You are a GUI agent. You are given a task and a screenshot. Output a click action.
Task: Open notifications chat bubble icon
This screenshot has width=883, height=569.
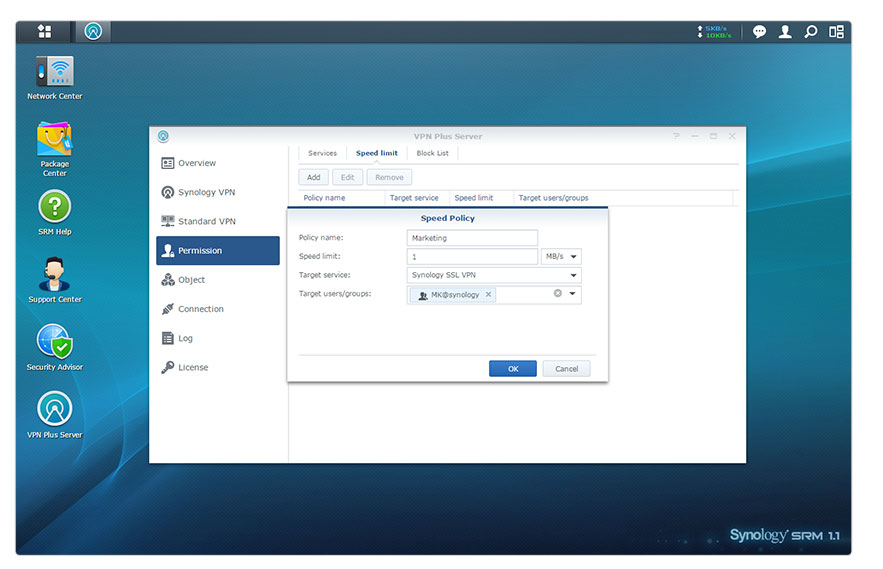[759, 32]
